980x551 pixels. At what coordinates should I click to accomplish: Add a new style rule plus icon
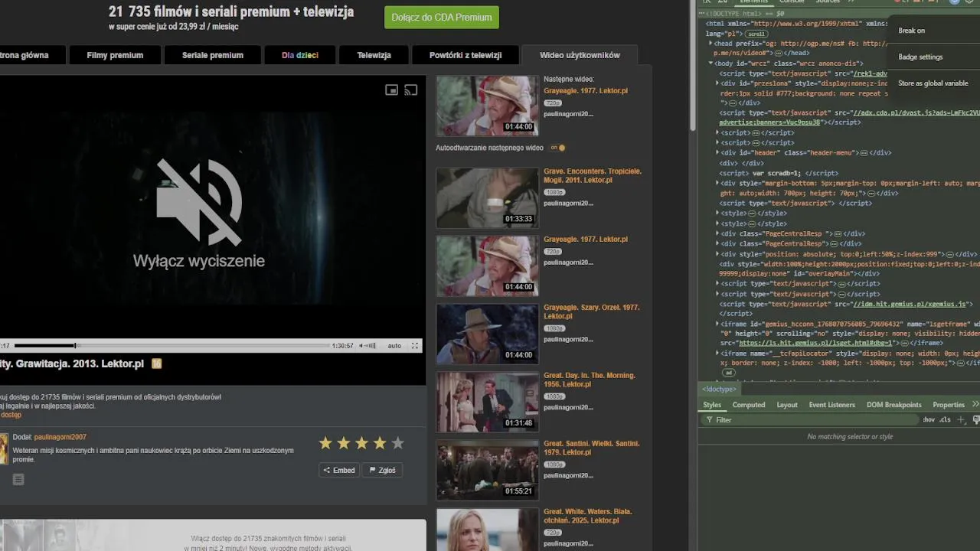pyautogui.click(x=962, y=419)
